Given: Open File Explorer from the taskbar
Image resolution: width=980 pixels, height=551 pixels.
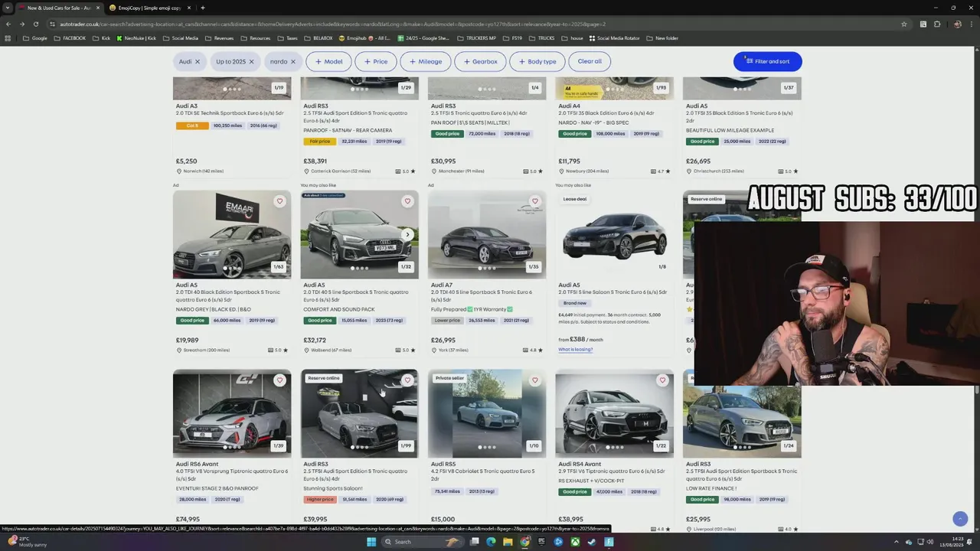Looking at the screenshot, I should pos(508,542).
